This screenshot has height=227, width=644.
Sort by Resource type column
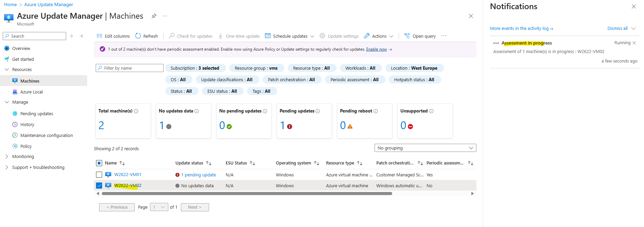coord(360,163)
